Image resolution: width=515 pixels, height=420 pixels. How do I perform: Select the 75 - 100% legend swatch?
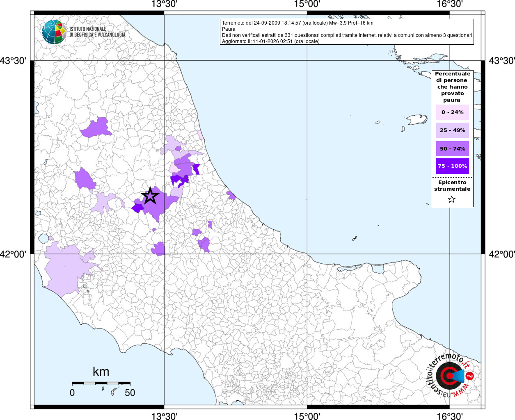[452, 166]
